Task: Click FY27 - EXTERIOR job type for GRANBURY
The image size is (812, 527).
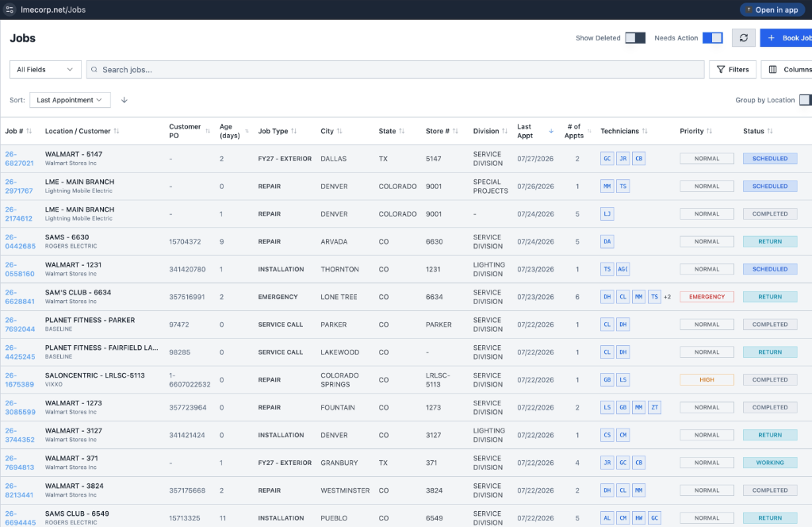Action: point(285,463)
